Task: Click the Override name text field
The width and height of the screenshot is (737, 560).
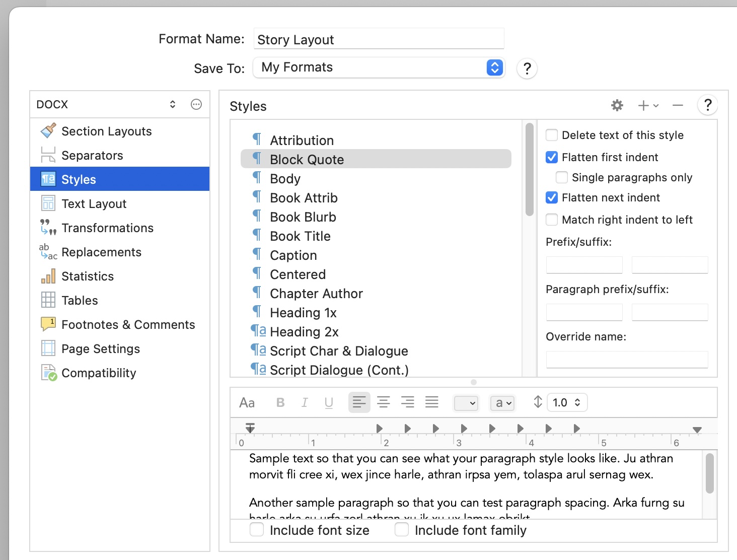Action: click(627, 359)
